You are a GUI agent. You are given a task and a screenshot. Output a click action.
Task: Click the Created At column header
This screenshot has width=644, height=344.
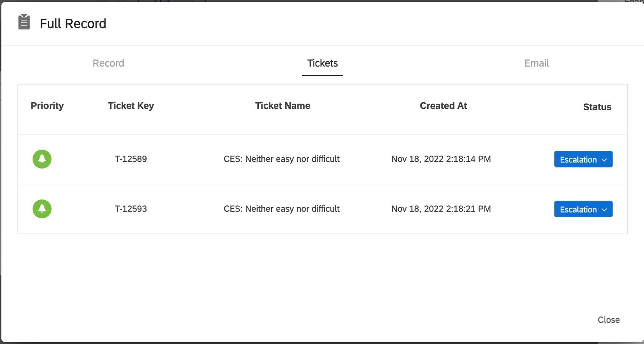(443, 106)
